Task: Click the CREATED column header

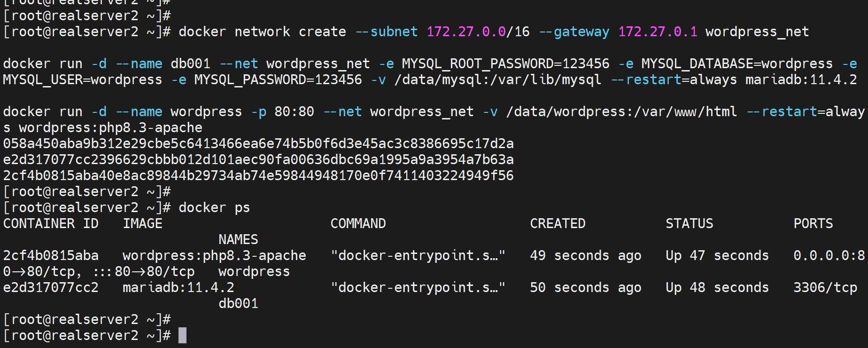Action: coord(558,223)
